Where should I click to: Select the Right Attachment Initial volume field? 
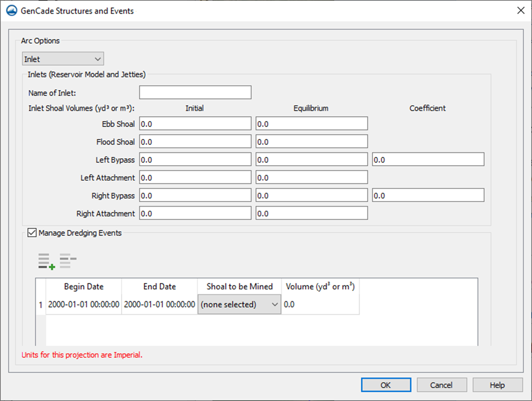[195, 214]
